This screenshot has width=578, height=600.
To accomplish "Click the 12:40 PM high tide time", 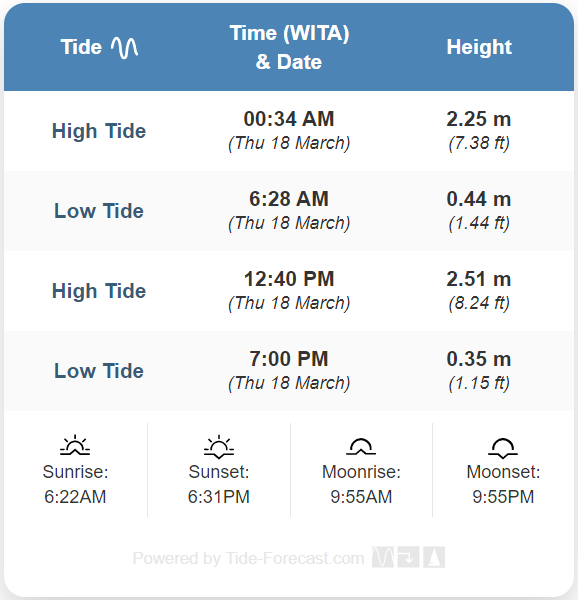I will (x=289, y=279).
